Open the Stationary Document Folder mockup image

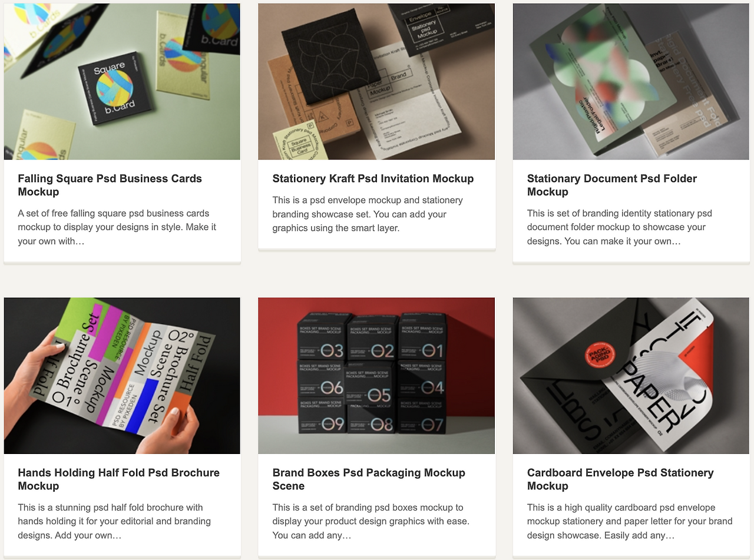(x=631, y=81)
